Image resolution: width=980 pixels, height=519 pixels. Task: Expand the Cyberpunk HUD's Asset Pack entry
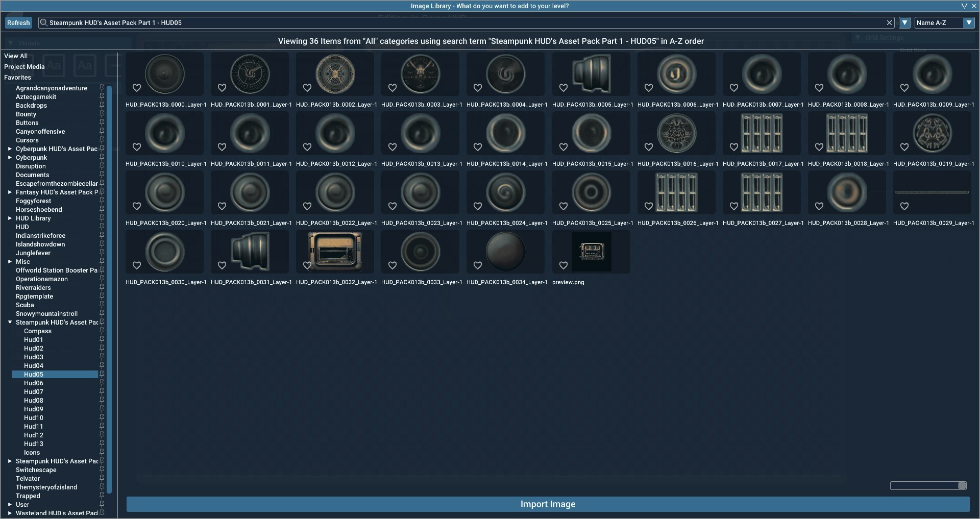9,149
